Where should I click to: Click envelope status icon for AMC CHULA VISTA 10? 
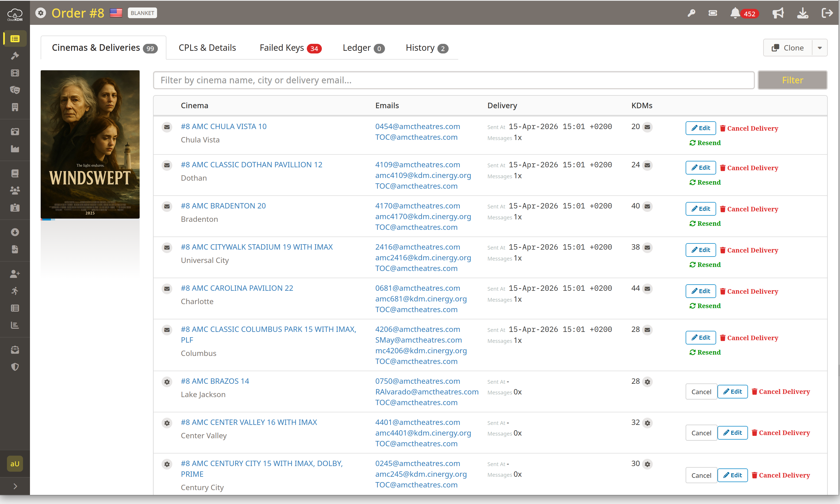point(167,127)
